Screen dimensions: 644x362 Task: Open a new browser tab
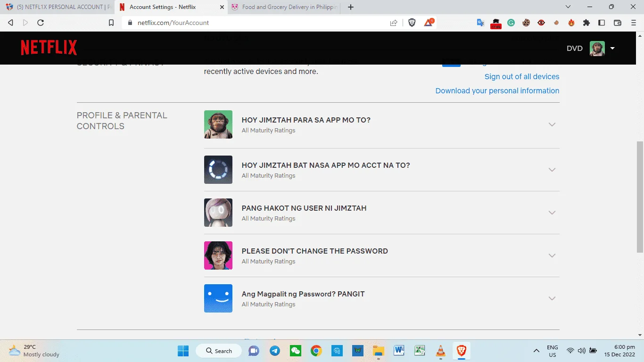pyautogui.click(x=351, y=7)
